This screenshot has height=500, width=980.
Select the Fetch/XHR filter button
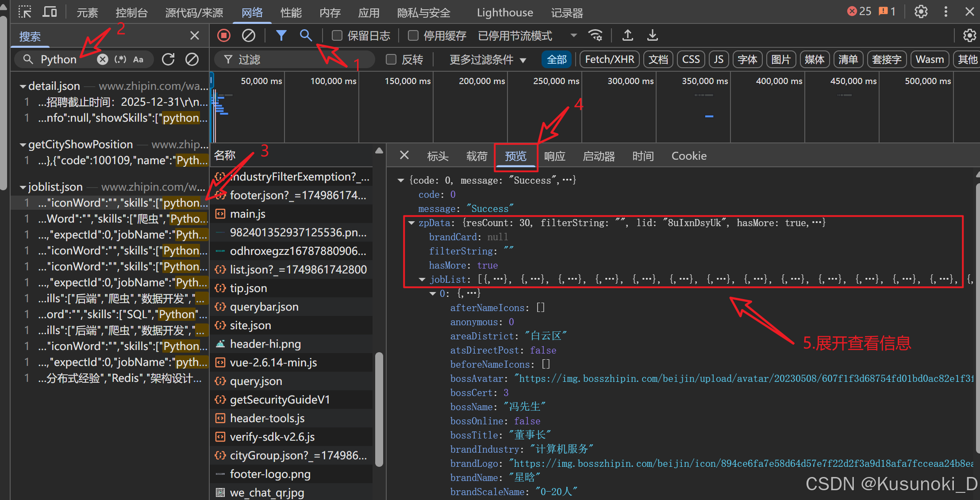pos(609,59)
